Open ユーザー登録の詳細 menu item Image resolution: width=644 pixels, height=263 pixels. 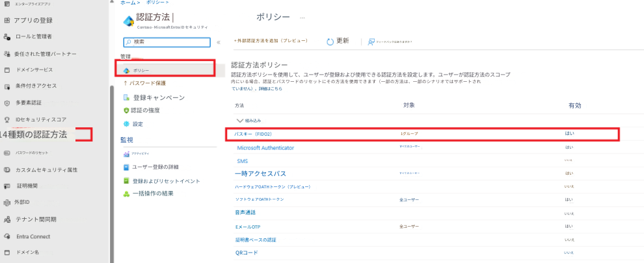coord(155,167)
